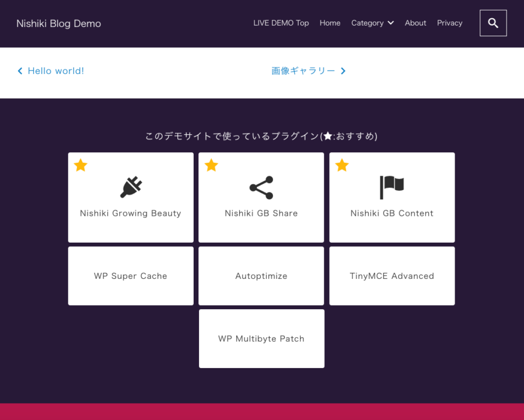Click the left chevron beside Hello world!
Screen dimensions: 524x420
20,71
